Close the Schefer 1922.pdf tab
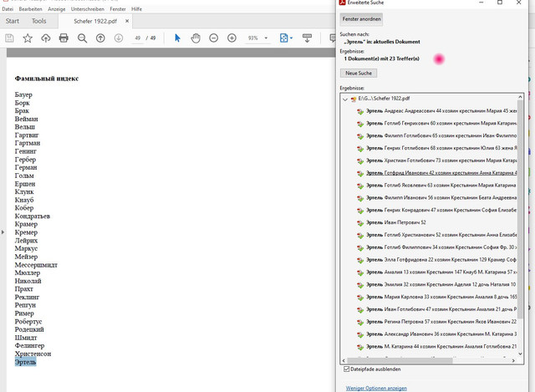Screen dimensions: 535x392 pyautogui.click(x=127, y=21)
